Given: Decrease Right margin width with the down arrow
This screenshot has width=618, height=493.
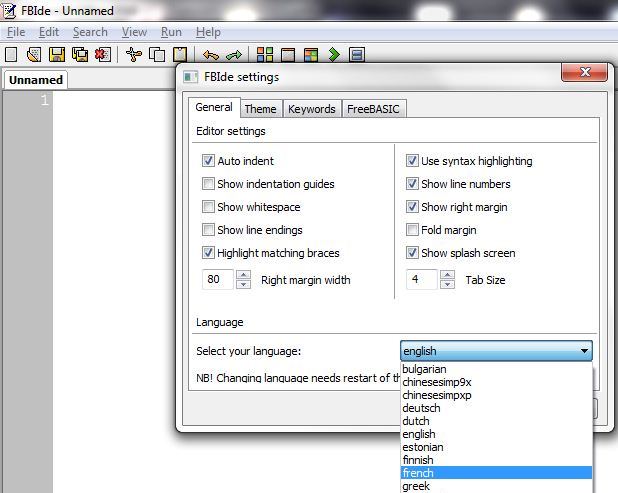Looking at the screenshot, I should tap(243, 284).
